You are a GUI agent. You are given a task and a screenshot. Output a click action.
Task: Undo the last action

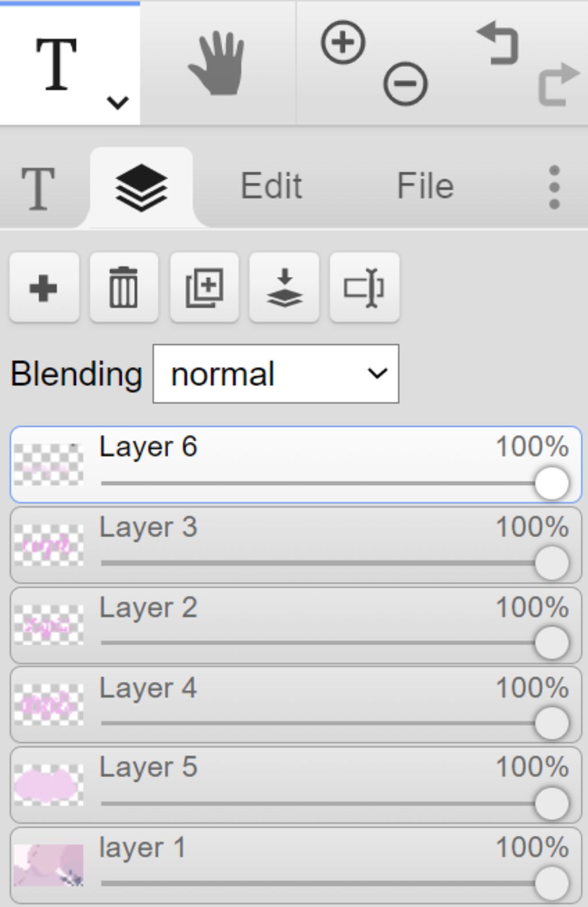pos(498,43)
